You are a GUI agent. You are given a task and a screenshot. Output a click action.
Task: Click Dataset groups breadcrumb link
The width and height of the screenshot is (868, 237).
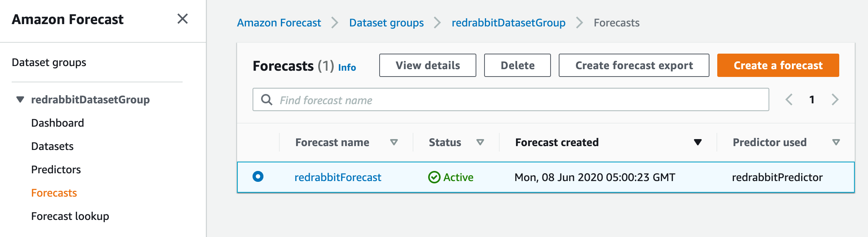(387, 23)
